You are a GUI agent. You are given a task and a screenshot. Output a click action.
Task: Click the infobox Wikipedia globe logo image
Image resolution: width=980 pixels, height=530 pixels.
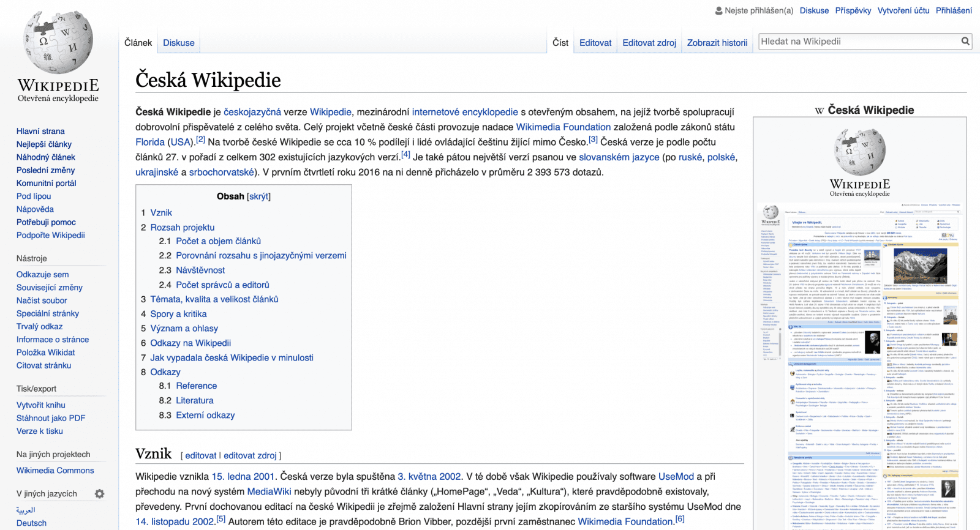pyautogui.click(x=860, y=162)
